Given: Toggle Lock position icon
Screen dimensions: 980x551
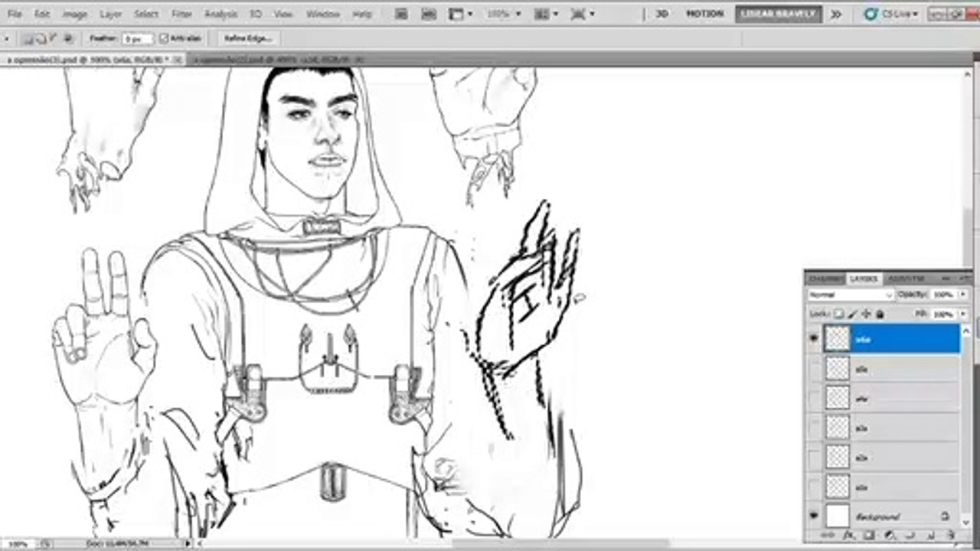Looking at the screenshot, I should [x=866, y=315].
